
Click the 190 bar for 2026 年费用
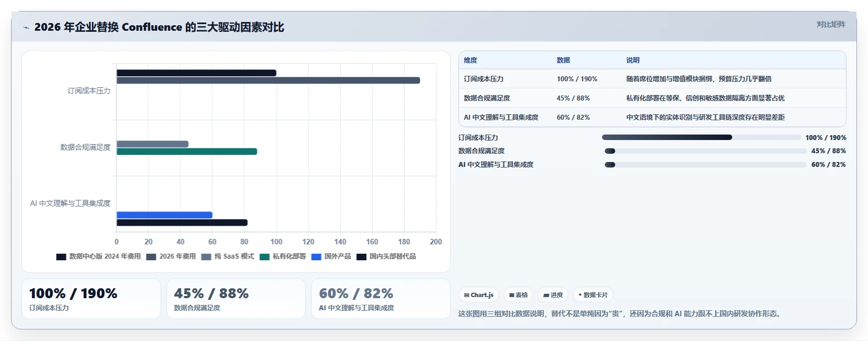268,81
